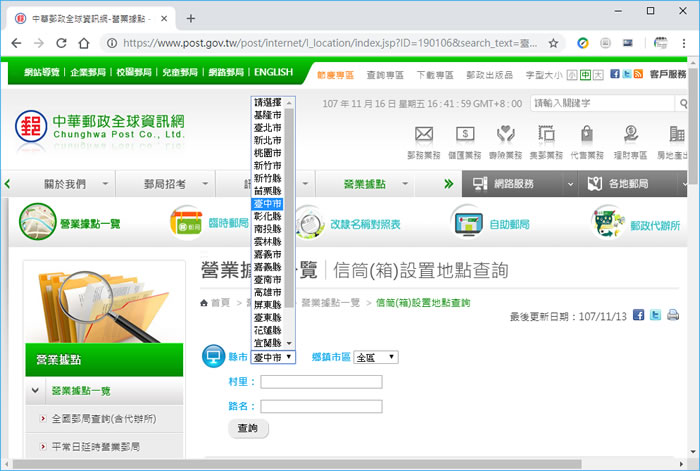Viewport: 700px width, 471px height.
Task: Click the horizontal page scrollbar
Action: pyautogui.click(x=297, y=464)
